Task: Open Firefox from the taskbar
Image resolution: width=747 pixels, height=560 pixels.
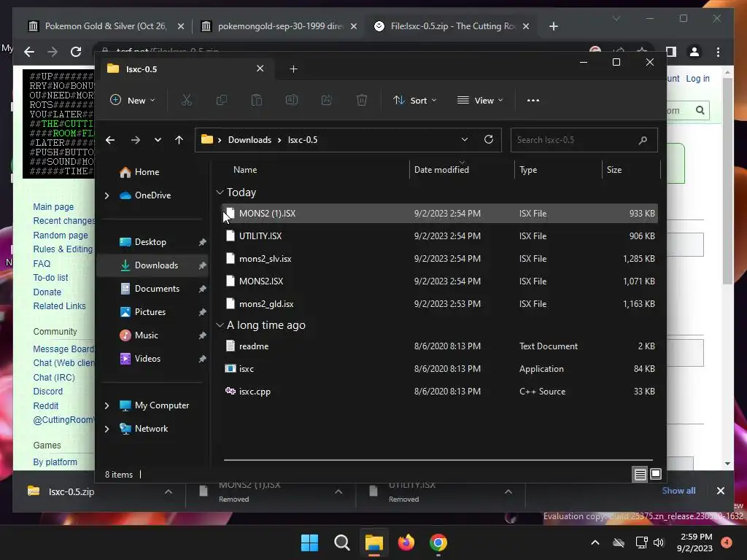Action: 406,542
